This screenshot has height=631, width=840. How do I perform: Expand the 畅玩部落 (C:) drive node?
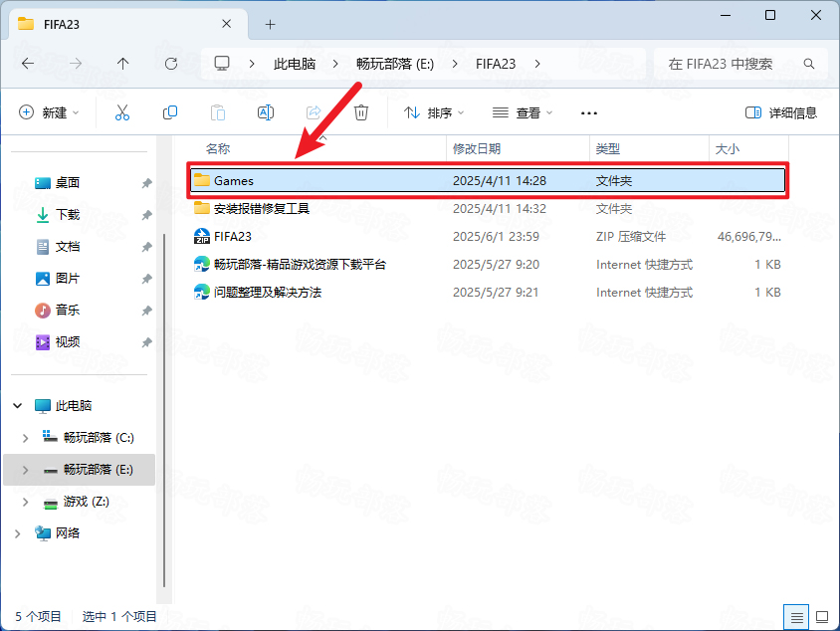[25, 438]
